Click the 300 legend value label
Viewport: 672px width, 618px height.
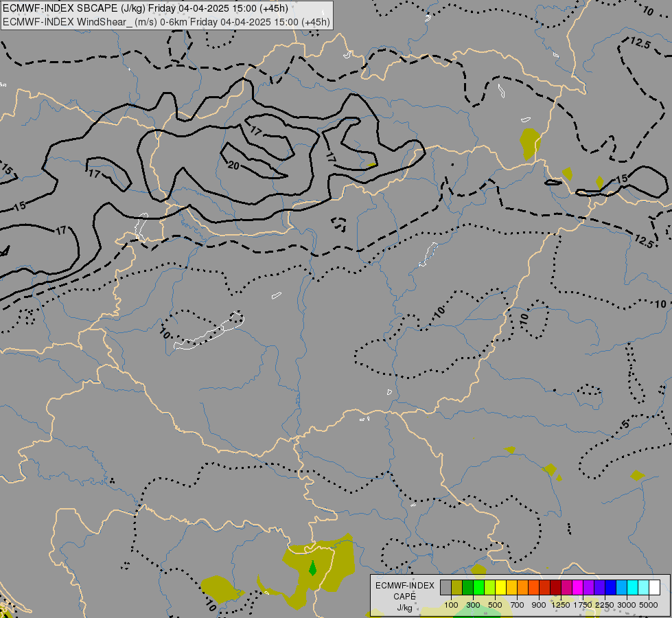tap(473, 605)
